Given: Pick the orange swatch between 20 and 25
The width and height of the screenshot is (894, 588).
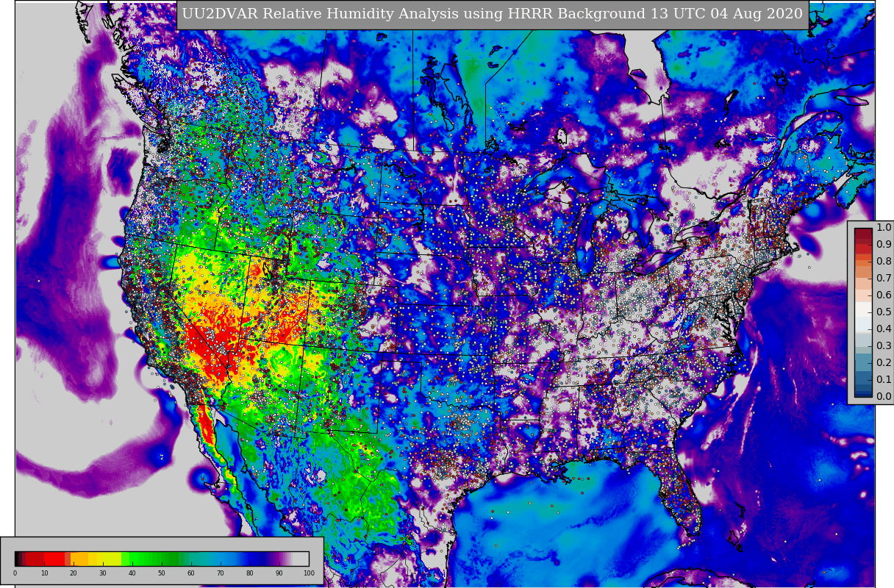Looking at the screenshot, I should (x=79, y=559).
